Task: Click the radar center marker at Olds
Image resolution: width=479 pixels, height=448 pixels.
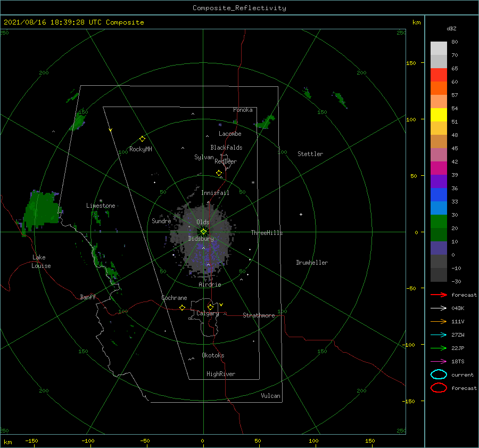Action: (x=203, y=232)
